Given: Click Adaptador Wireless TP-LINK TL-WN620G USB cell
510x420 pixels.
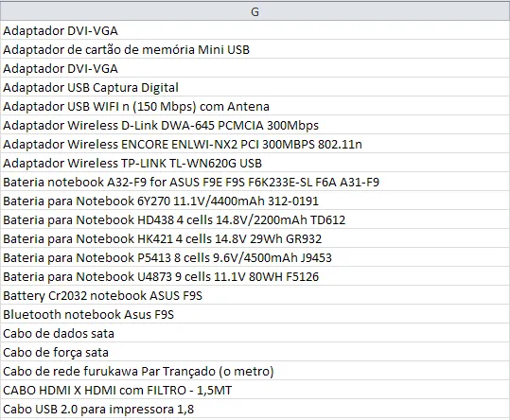Looking at the screenshot, I should pos(255,163).
